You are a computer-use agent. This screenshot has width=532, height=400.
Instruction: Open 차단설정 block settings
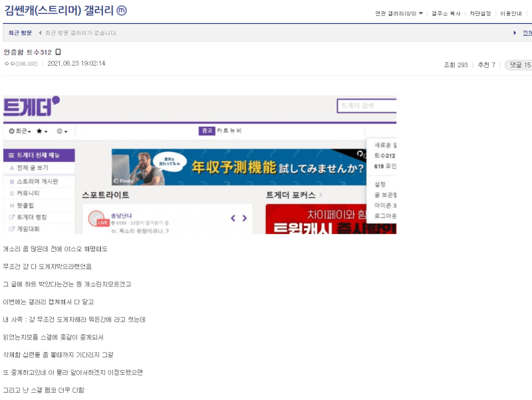point(480,13)
